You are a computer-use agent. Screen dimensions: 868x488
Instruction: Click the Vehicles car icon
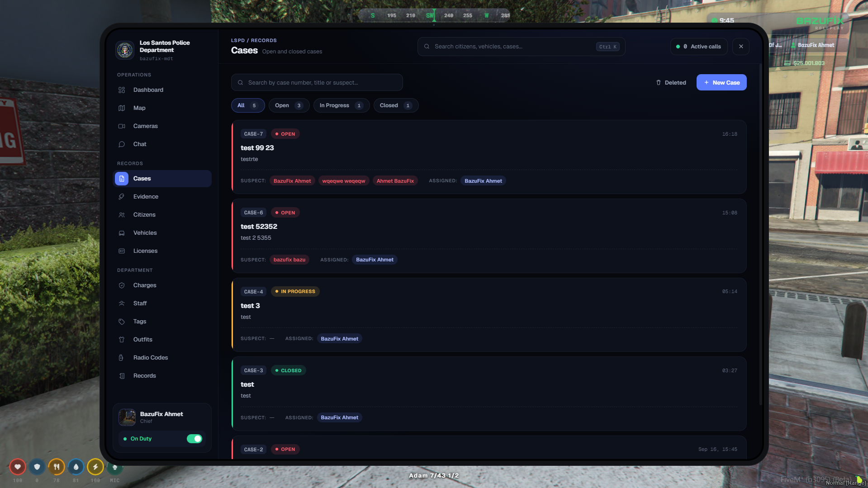coord(122,233)
